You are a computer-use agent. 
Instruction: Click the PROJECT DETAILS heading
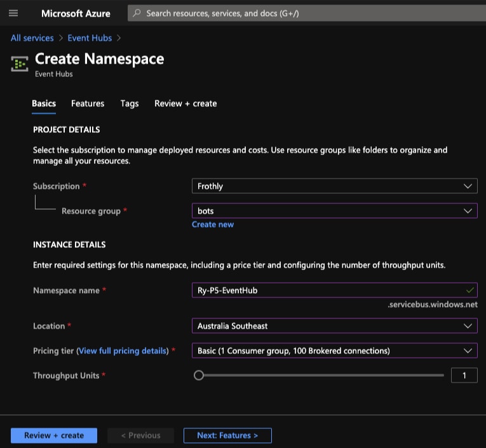click(66, 130)
